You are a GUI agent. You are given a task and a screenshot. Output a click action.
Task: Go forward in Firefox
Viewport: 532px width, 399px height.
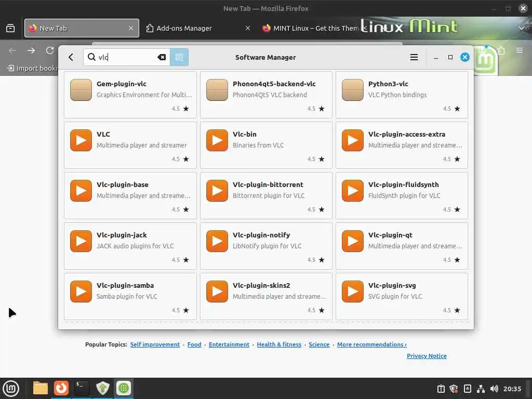click(x=31, y=50)
